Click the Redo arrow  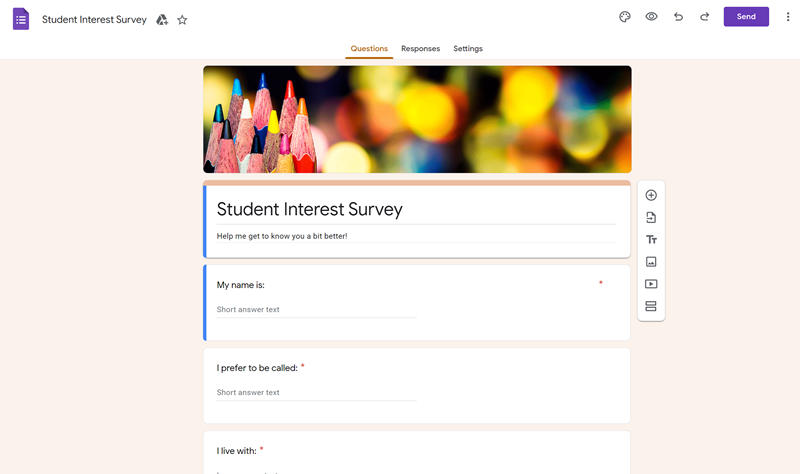tap(705, 17)
